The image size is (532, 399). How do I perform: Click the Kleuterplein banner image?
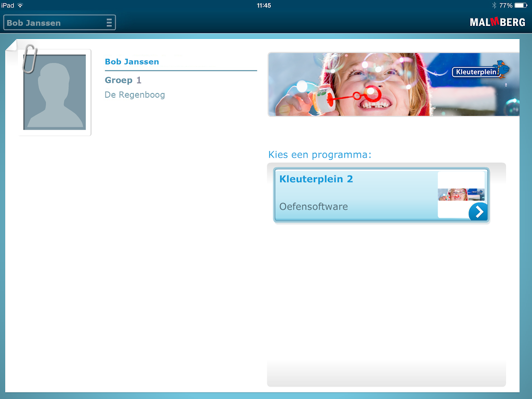[393, 84]
